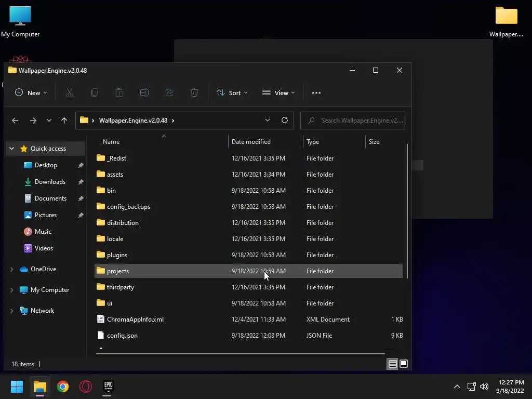Click the volume speaker tray icon
This screenshot has width=532, height=399.
coord(484,387)
